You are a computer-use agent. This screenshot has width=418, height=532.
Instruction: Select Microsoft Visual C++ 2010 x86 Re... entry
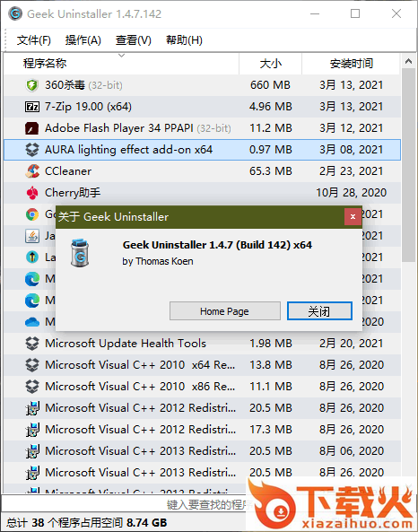click(140, 387)
